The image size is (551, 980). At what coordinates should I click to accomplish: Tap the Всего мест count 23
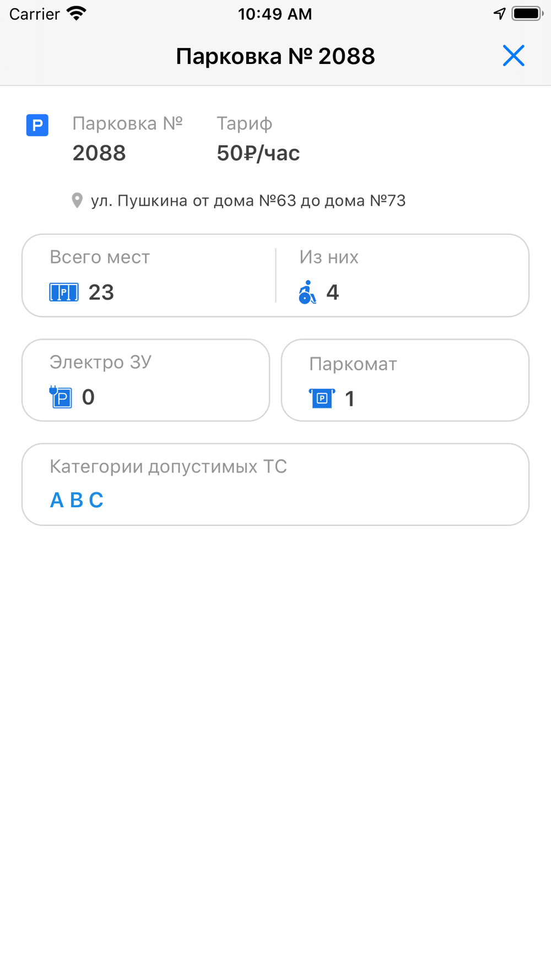pyautogui.click(x=101, y=292)
